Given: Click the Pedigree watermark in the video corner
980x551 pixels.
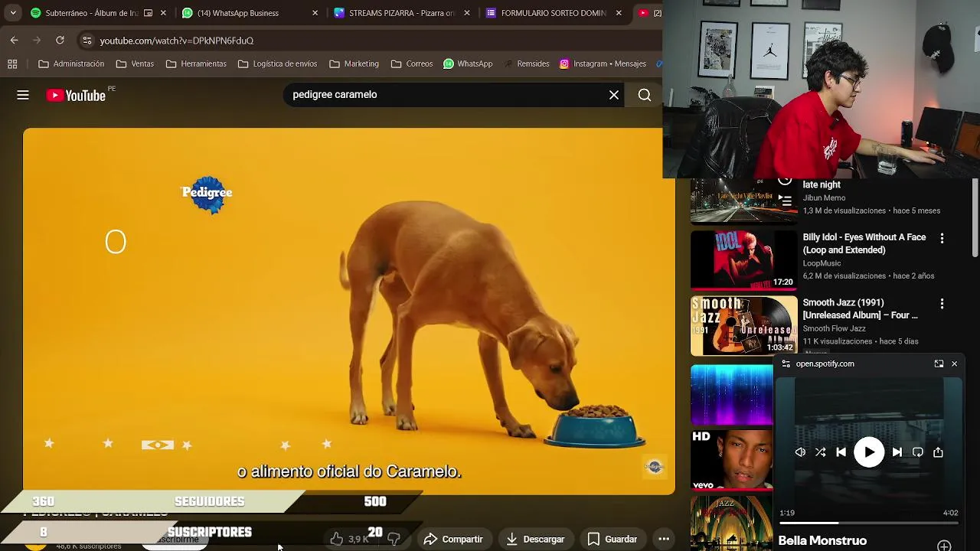Looking at the screenshot, I should point(654,467).
